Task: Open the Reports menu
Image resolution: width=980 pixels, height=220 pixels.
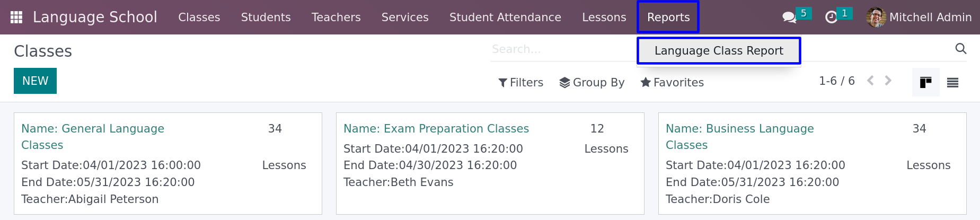Action: tap(668, 17)
